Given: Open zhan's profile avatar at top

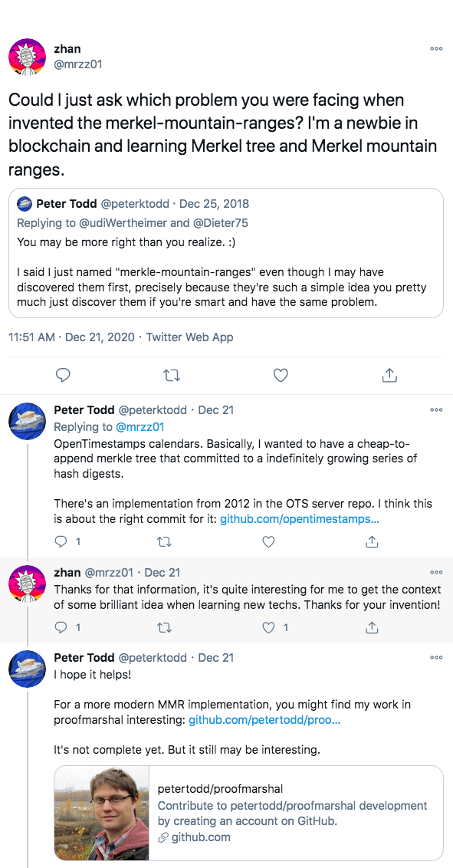Looking at the screenshot, I should click(x=28, y=57).
